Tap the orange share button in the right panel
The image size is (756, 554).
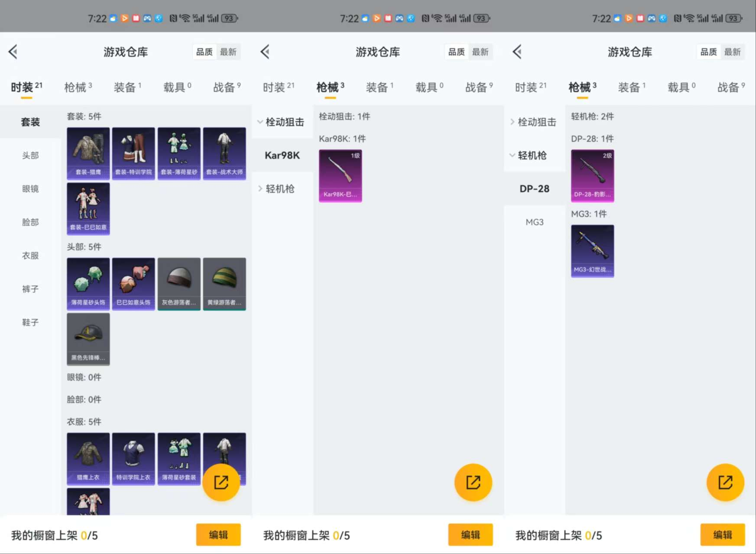click(725, 482)
